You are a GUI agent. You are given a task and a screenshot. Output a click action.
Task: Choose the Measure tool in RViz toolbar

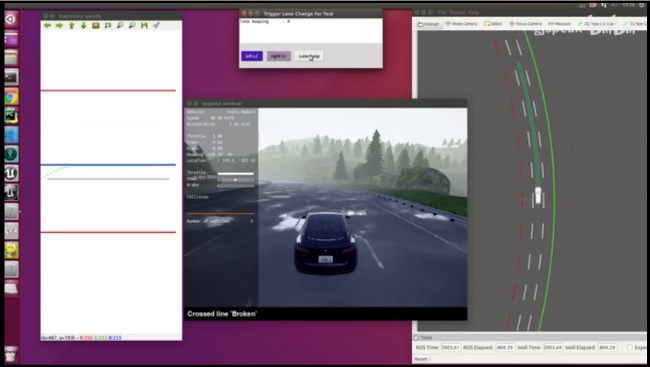559,24
